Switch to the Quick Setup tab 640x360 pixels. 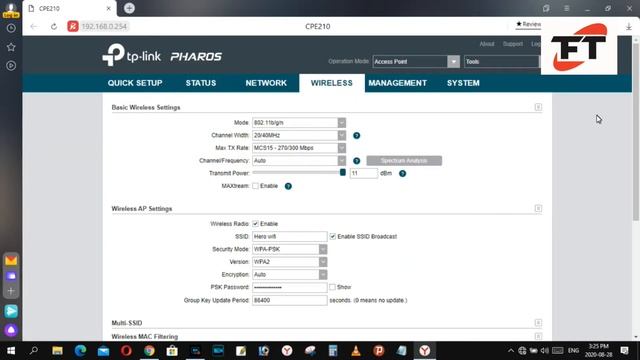(135, 83)
